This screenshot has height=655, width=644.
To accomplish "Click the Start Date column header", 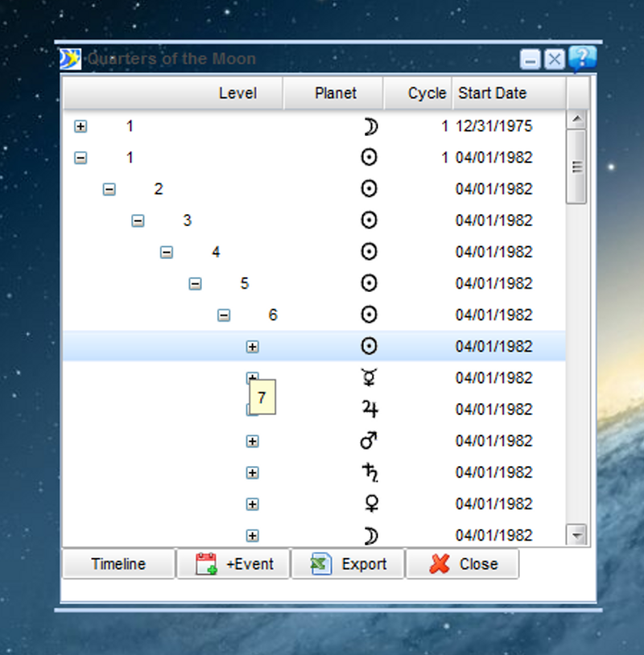I will [x=492, y=93].
